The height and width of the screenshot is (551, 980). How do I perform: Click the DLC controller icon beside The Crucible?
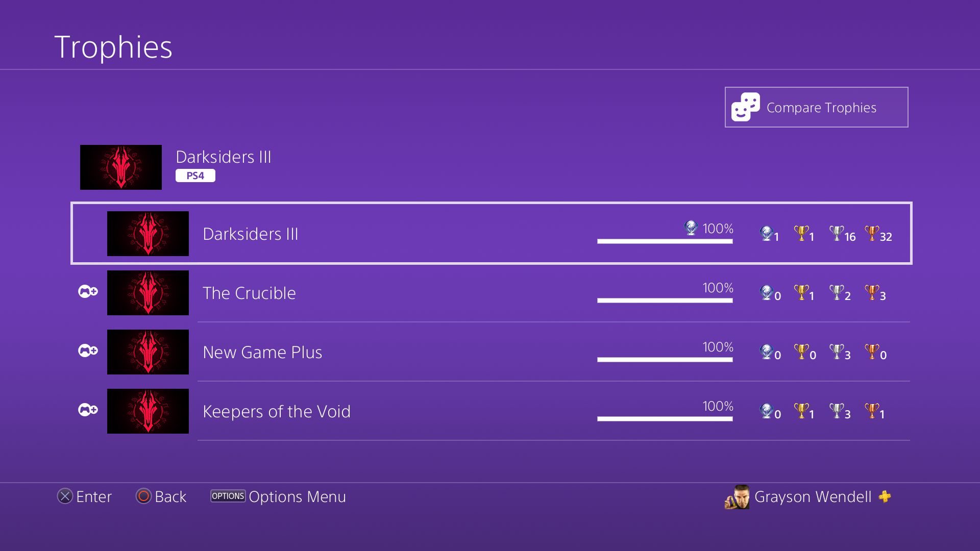[88, 292]
